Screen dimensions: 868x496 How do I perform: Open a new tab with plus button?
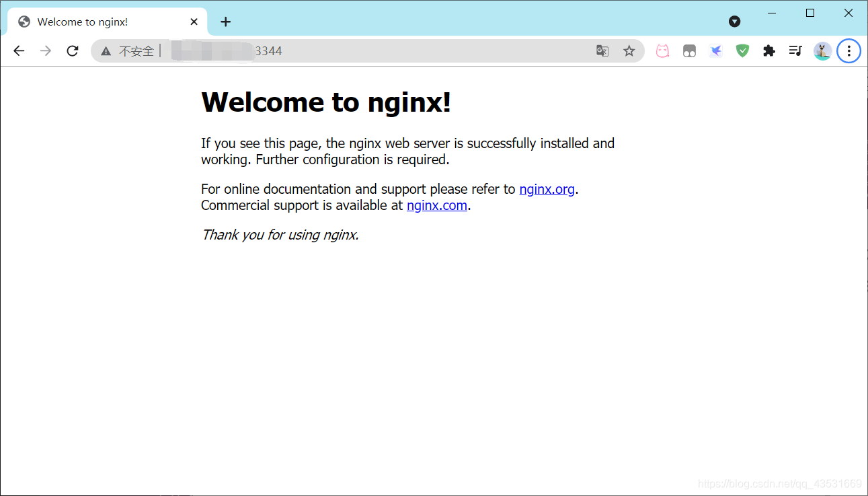click(226, 22)
